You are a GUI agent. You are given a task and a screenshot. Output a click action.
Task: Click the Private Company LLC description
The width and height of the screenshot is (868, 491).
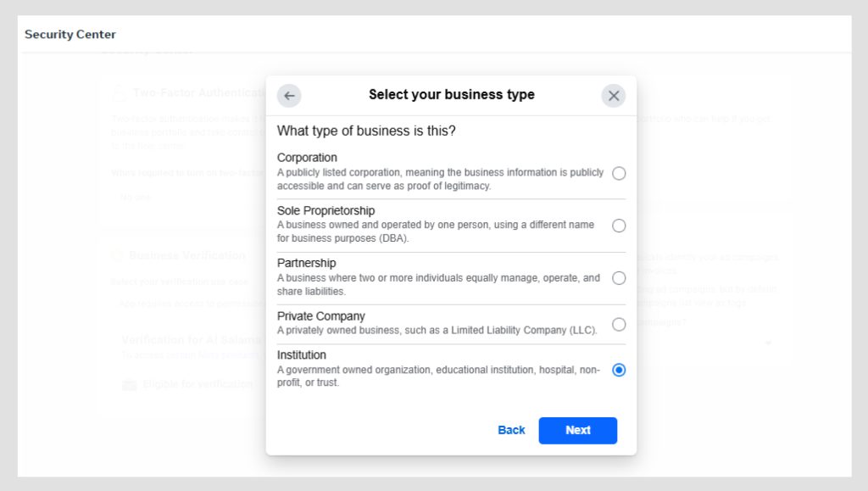click(x=437, y=330)
